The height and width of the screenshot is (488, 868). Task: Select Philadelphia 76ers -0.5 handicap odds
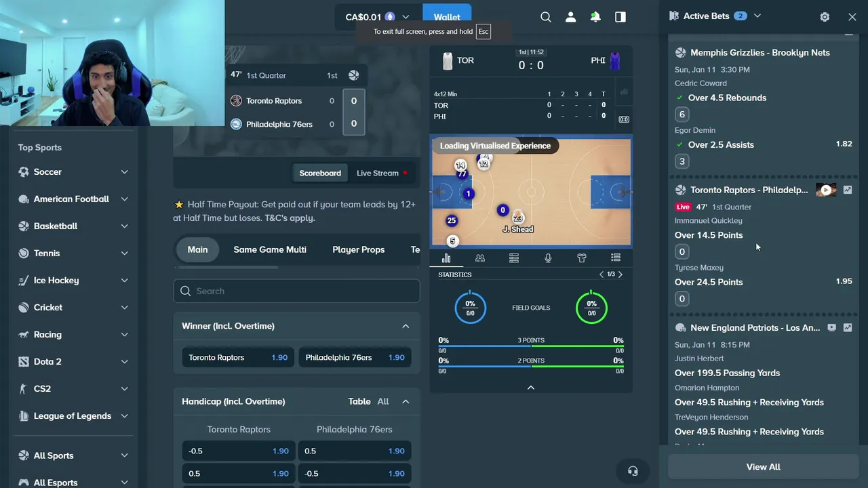coord(355,473)
